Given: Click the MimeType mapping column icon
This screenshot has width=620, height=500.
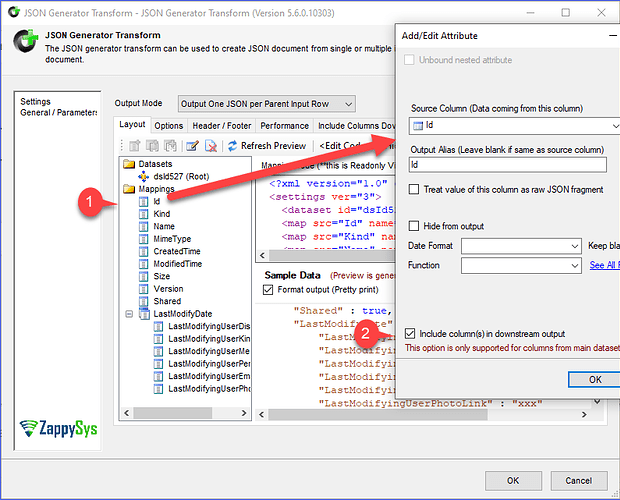Looking at the screenshot, I should [144, 239].
